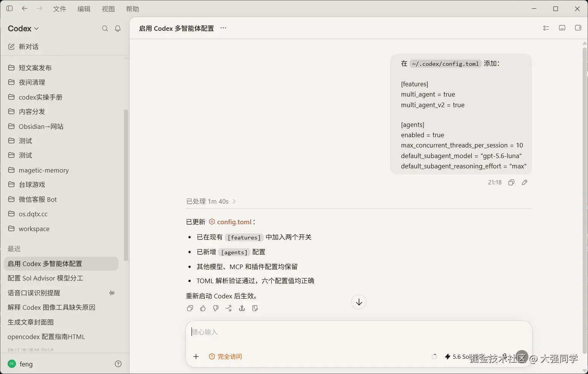588x374 pixels.
Task: Focus the 随心输入 message input
Action: 359,332
